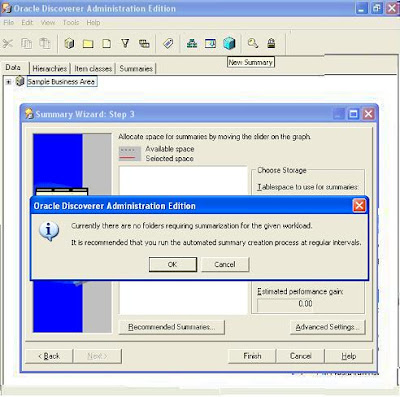Click Finish in the Summary Wizard

coord(252,356)
